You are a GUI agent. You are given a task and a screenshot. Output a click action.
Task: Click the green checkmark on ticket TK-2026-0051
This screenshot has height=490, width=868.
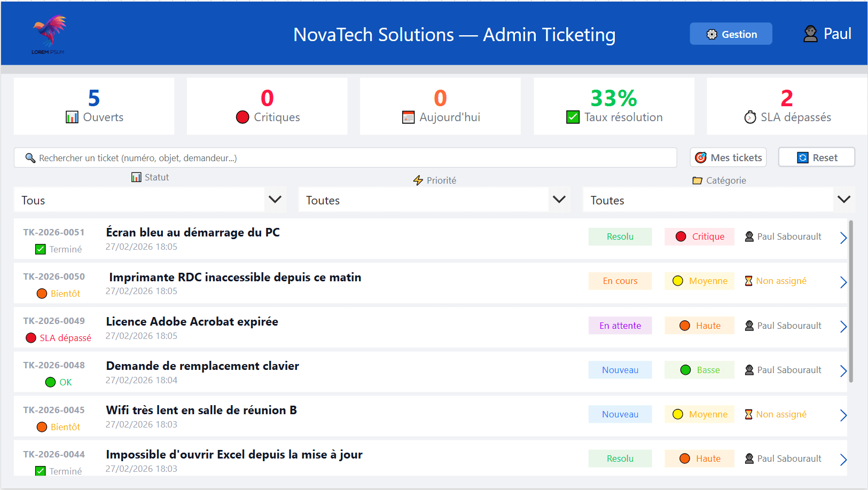pos(40,249)
